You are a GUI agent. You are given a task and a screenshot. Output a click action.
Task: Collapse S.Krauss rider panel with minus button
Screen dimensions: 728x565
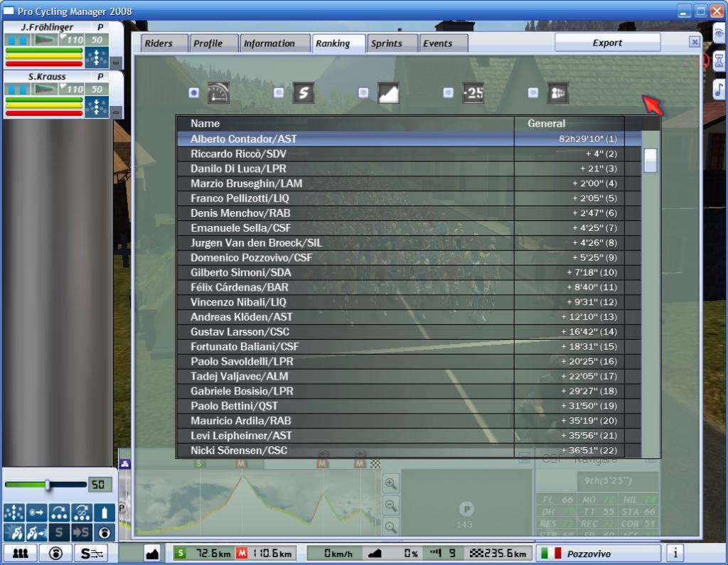pyautogui.click(x=116, y=112)
